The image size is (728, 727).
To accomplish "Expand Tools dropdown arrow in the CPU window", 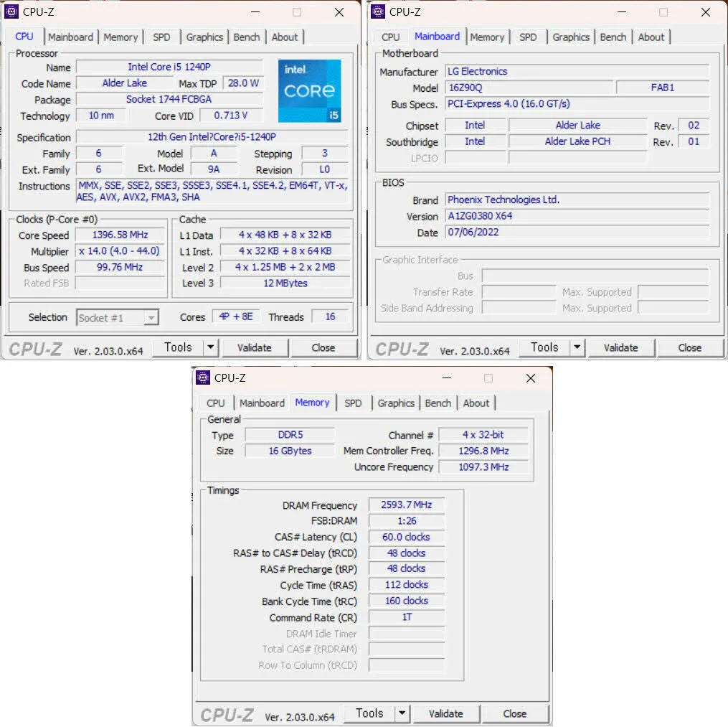I will [210, 347].
